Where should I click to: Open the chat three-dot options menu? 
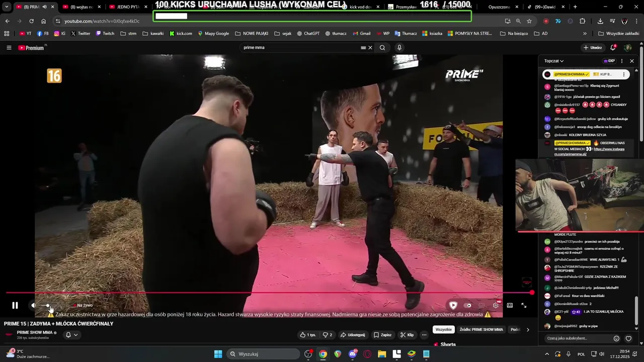point(622,61)
